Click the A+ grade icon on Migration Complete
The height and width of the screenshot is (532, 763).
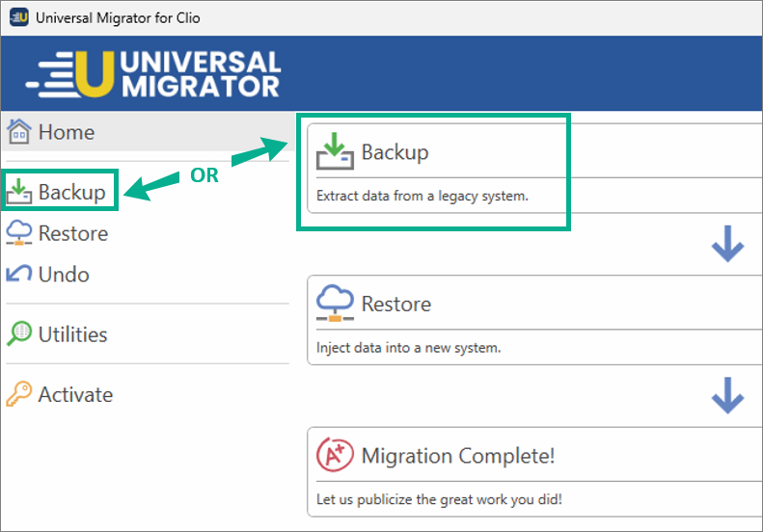click(335, 455)
